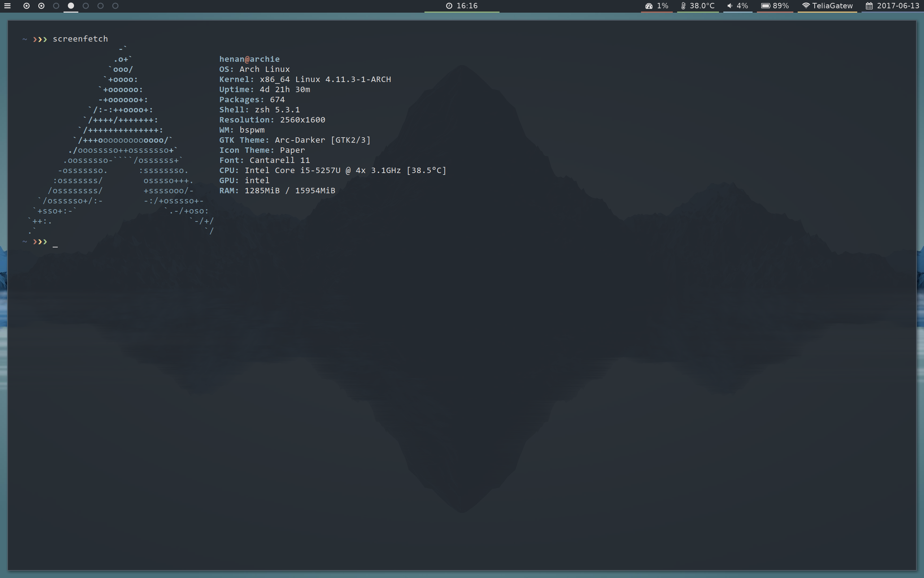Click the Uptime 4d 21h 30m line

(x=265, y=90)
